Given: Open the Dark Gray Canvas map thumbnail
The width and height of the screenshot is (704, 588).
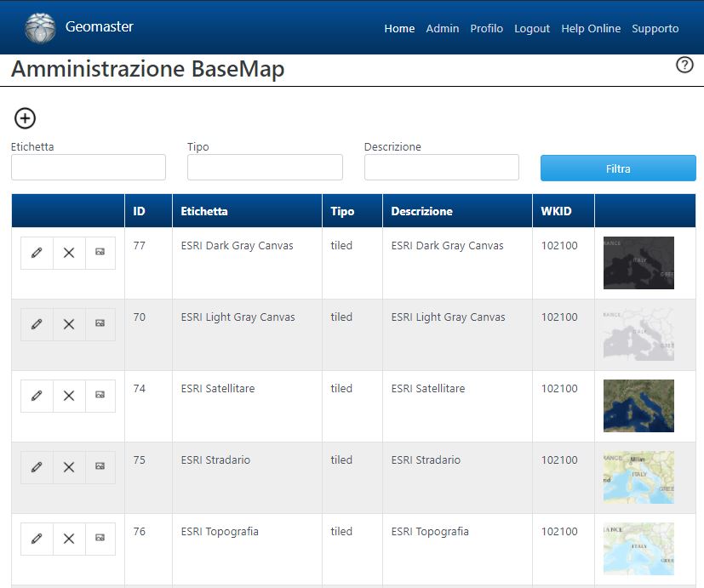Looking at the screenshot, I should [x=638, y=263].
